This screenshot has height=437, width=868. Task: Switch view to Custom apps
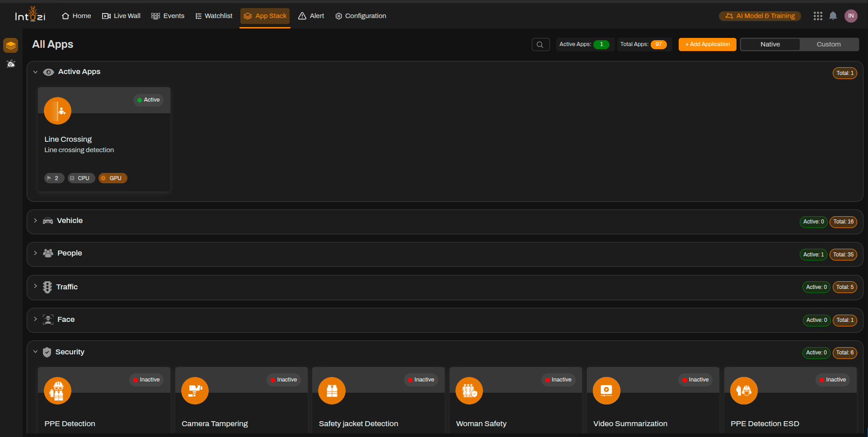pos(828,44)
